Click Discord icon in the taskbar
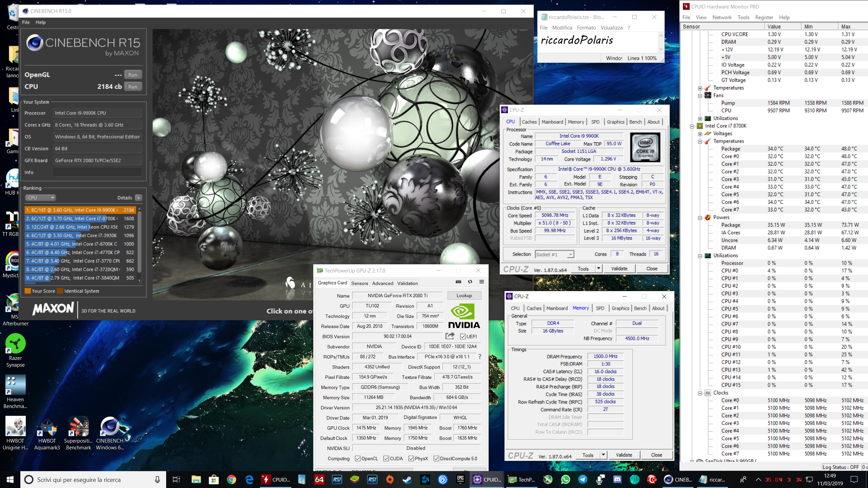The image size is (868, 488). 617,480
